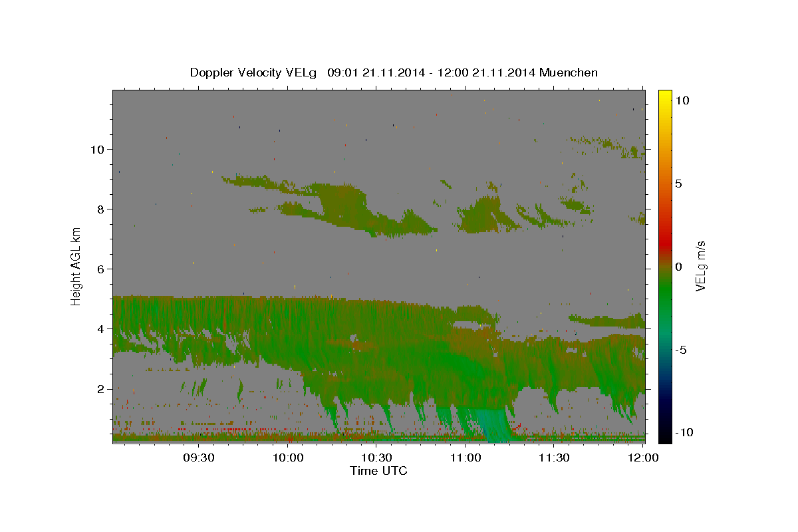Click the colorbar label '0'

[678, 267]
